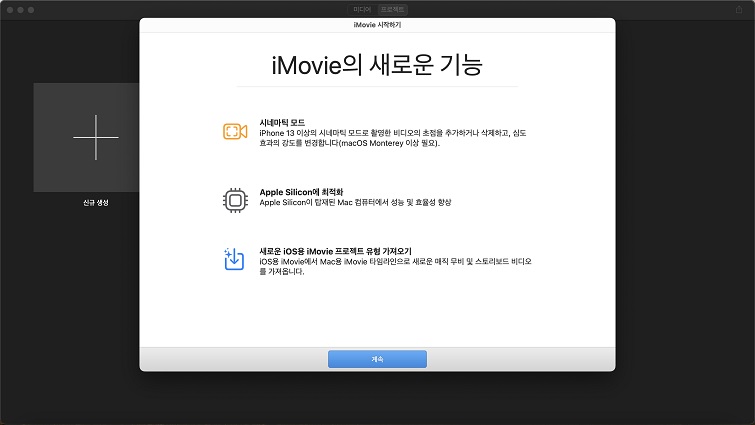This screenshot has width=755, height=425.
Task: Click the plus icon to create new project
Action: point(95,137)
